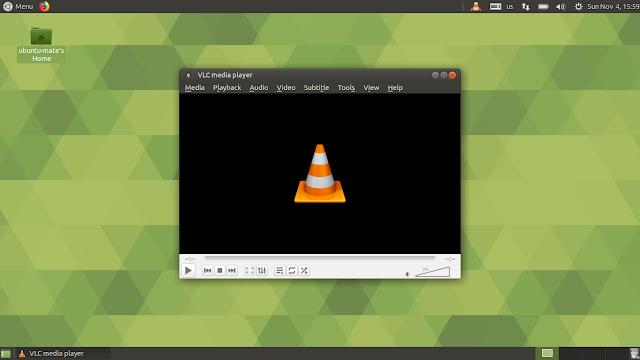Screen dimensions: 640x360
Task: Stop playback with the square button
Action: [220, 271]
